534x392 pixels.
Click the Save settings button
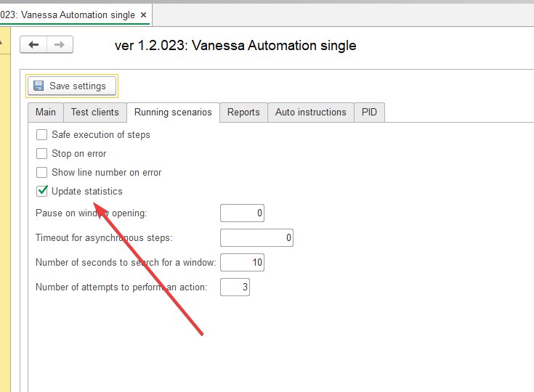click(x=72, y=86)
